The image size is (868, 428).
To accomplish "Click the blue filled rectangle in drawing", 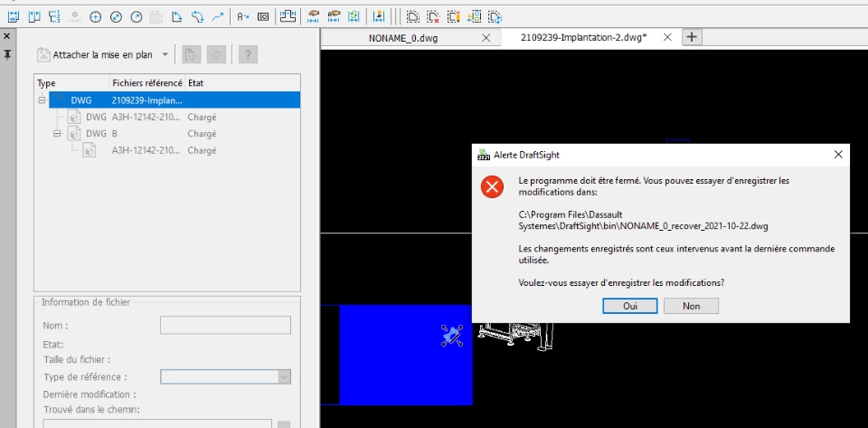I will click(405, 355).
